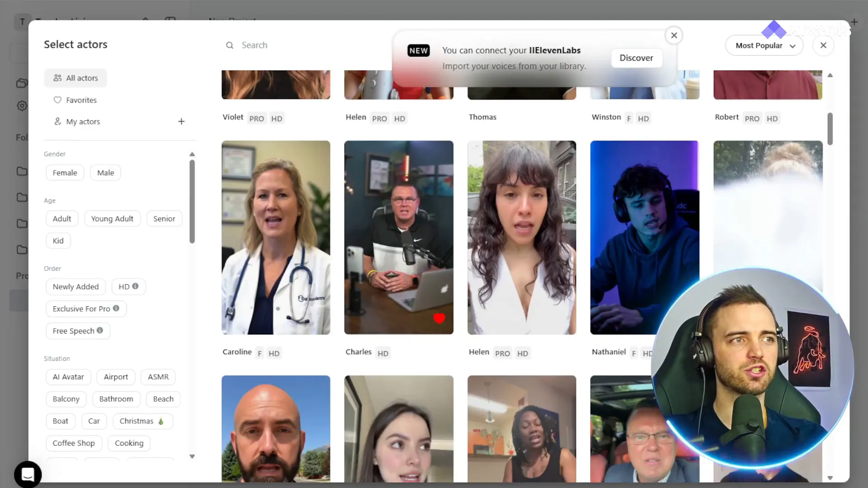
Task: Toggle the Senior age filter
Action: point(164,219)
